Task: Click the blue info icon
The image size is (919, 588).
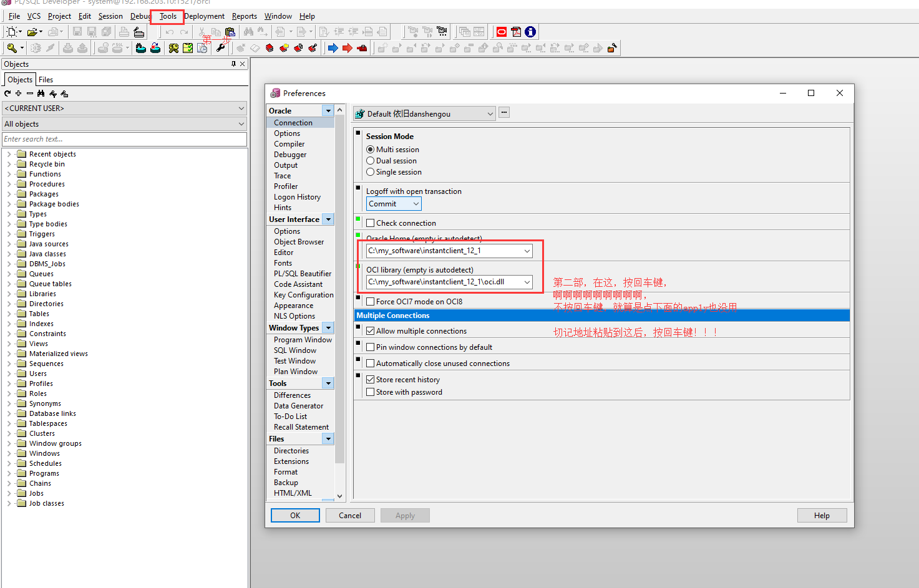Action: coord(530,32)
